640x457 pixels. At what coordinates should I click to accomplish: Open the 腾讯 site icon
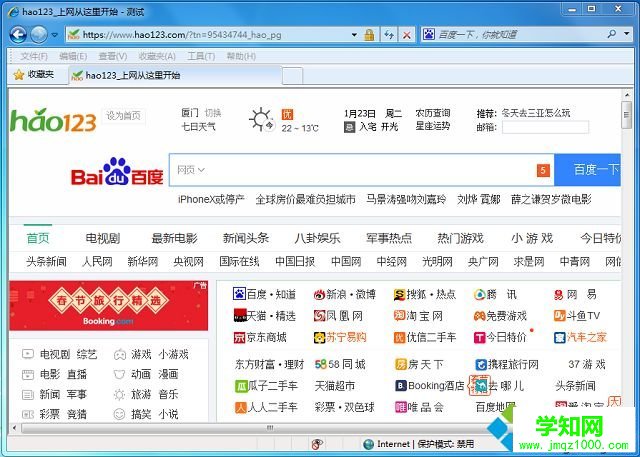pos(480,295)
